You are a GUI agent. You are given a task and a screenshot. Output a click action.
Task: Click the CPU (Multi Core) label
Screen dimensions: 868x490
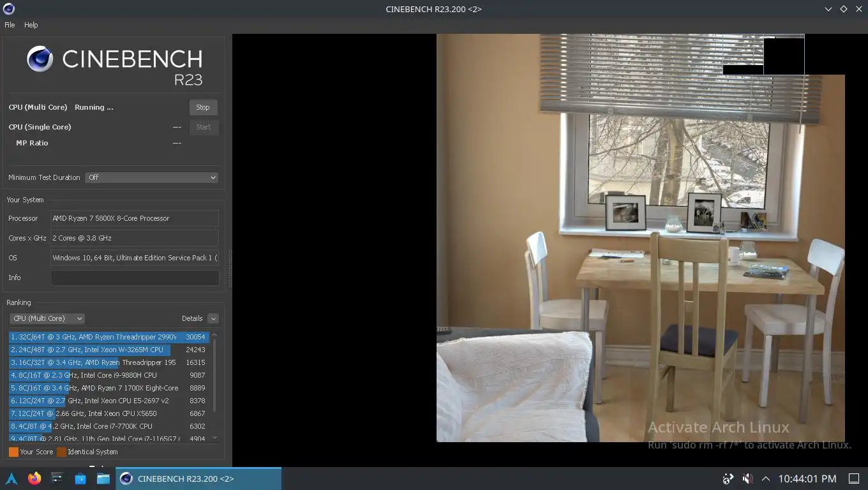38,107
